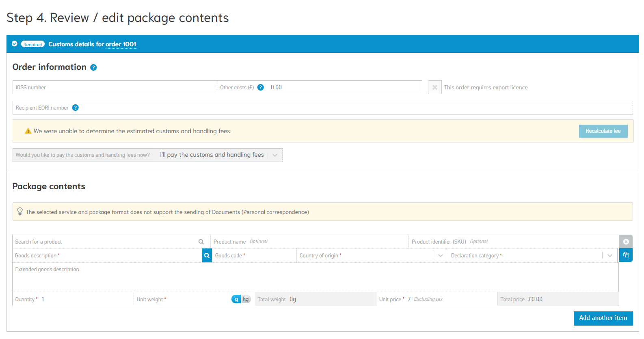Open the customs and handling fees dropdown
Image resolution: width=644 pixels, height=339 pixels.
275,155
